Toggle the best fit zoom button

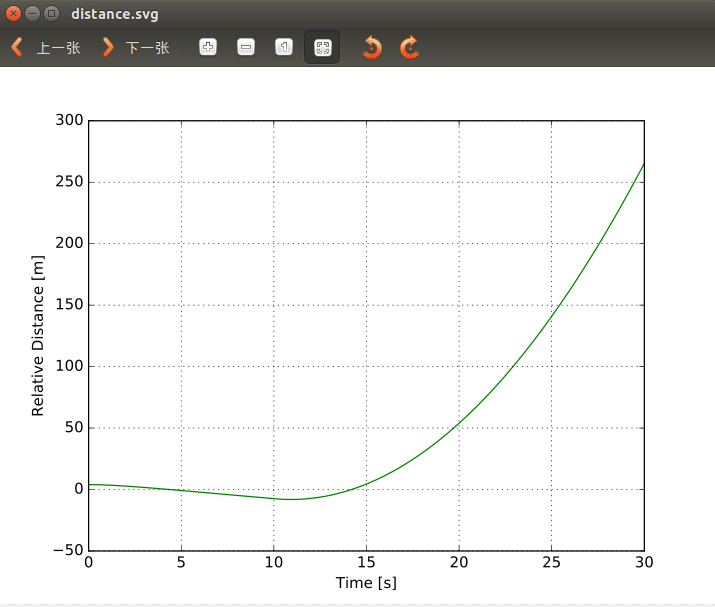pyautogui.click(x=322, y=48)
